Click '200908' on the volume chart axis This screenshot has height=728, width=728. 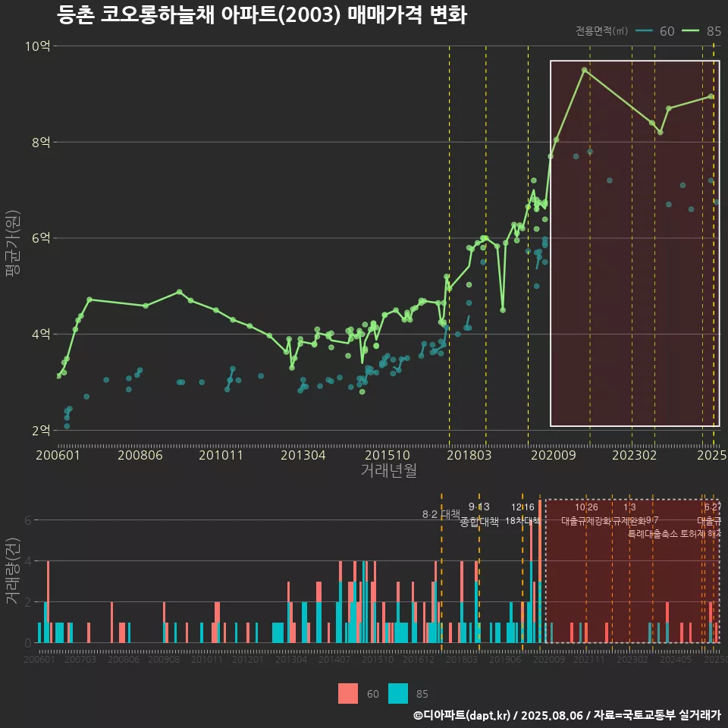[x=164, y=659]
